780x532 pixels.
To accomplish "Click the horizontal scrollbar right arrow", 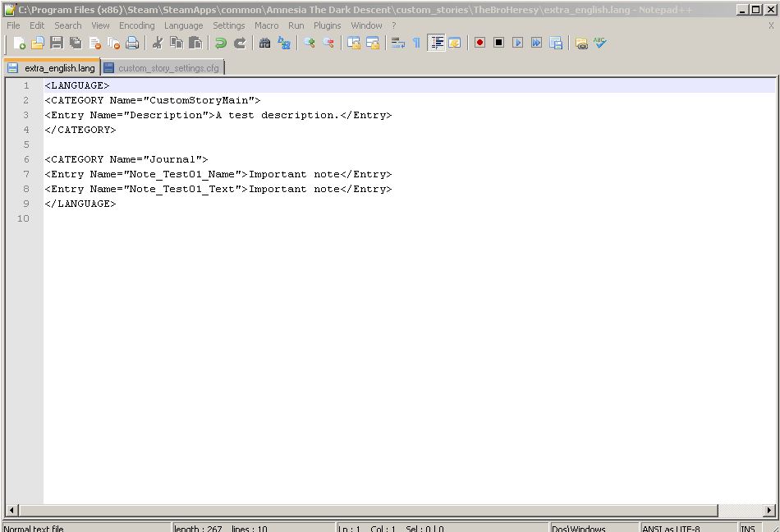I will click(769, 511).
